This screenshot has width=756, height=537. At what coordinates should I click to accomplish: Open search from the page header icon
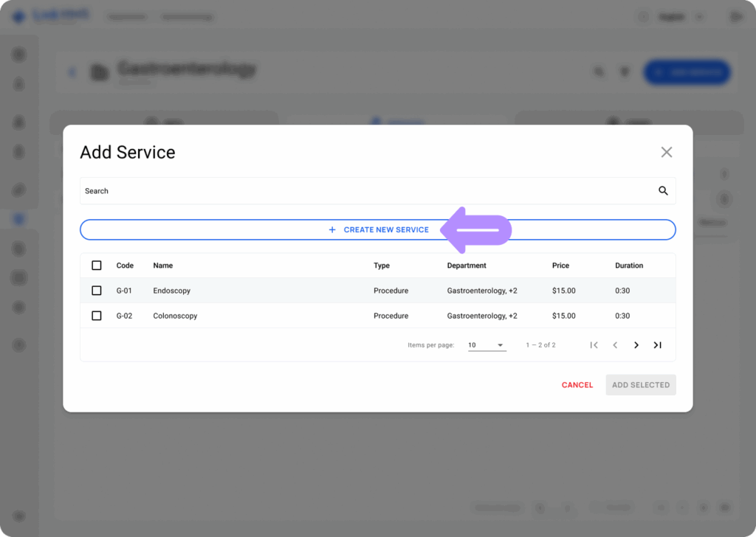599,72
